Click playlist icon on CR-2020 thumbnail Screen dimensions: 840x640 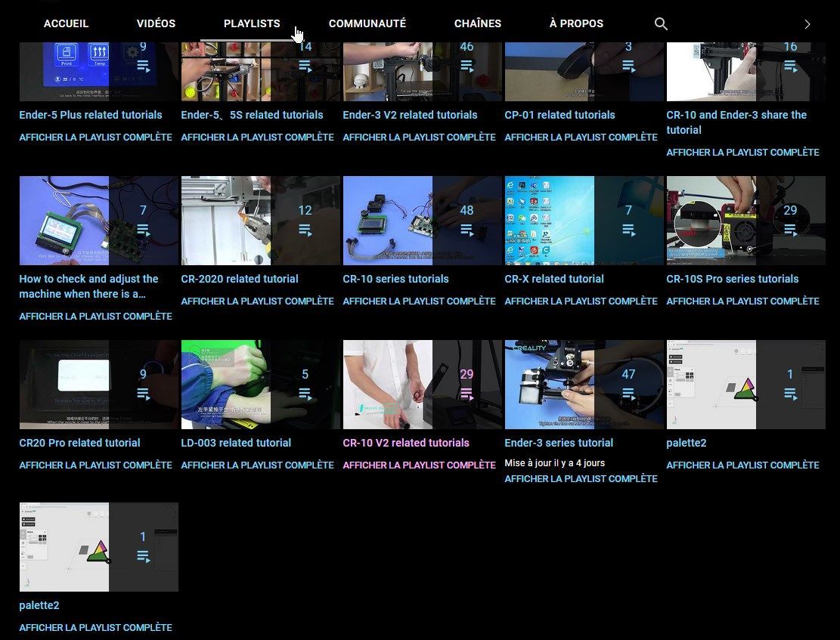(305, 230)
